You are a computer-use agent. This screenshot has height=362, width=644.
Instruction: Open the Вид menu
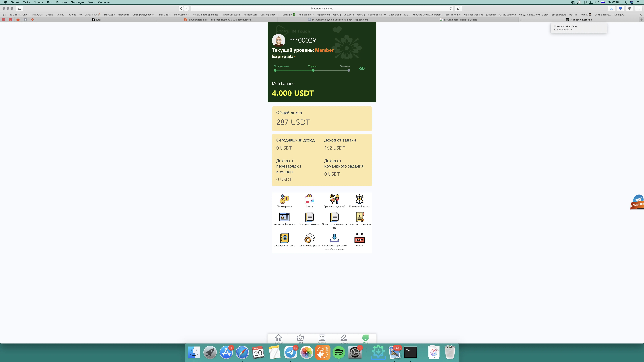(50, 2)
